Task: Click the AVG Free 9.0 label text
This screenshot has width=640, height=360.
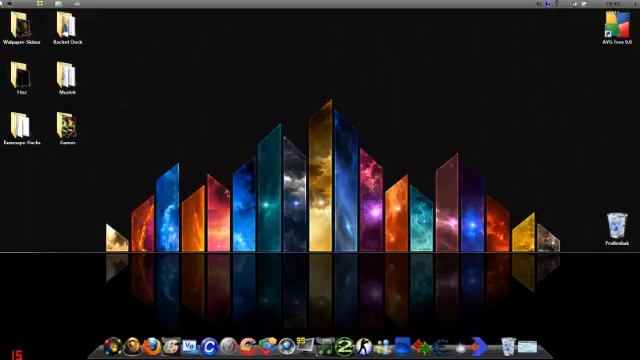Action: point(617,42)
